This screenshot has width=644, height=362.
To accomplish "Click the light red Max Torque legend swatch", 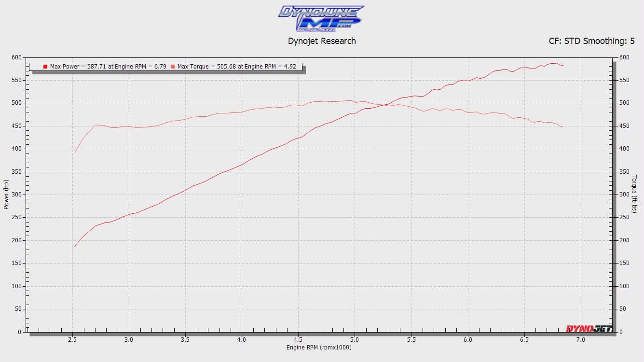I will click(x=173, y=67).
